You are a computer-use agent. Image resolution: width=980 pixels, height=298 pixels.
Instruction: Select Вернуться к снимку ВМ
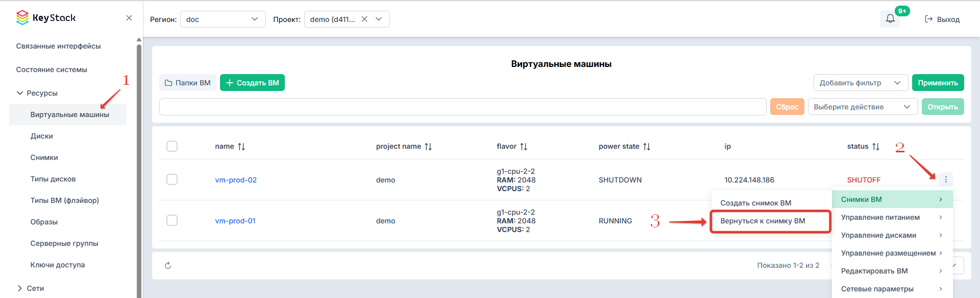[x=771, y=221]
